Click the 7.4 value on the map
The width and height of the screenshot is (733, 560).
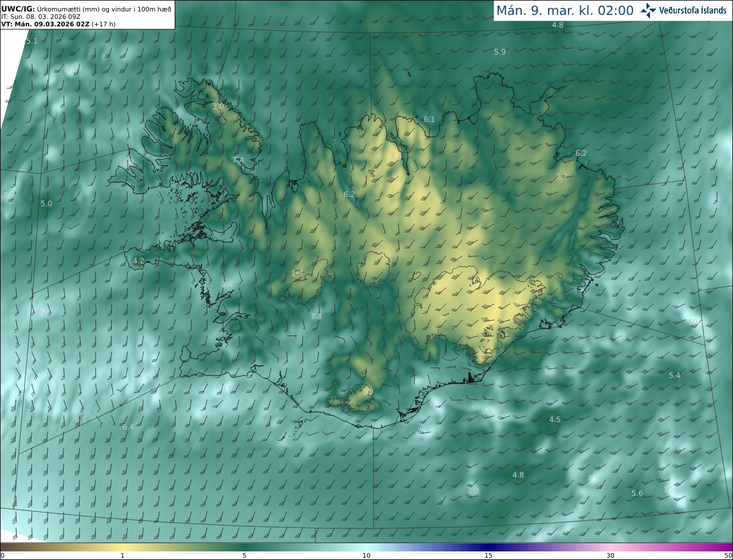[x=238, y=160]
